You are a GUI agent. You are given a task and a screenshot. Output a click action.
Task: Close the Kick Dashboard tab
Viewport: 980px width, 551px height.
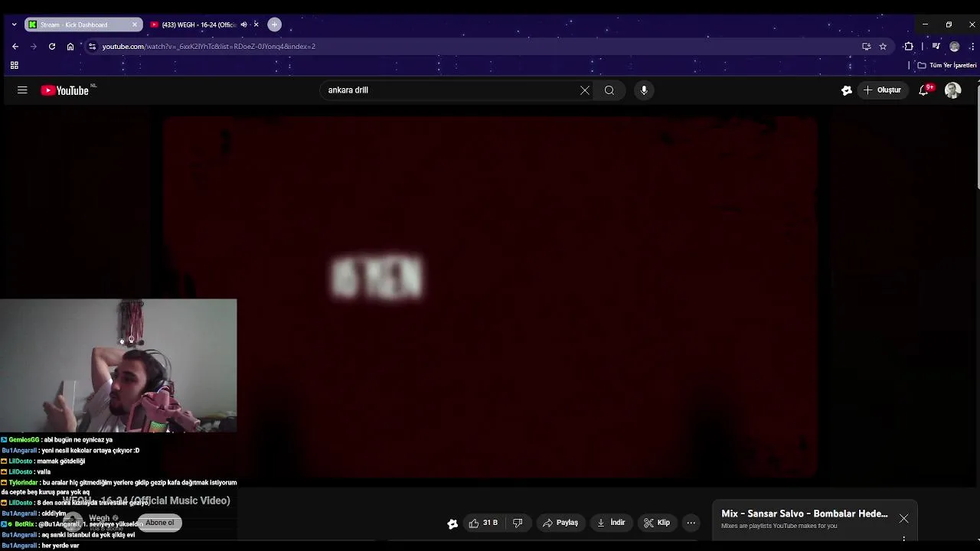pos(135,24)
